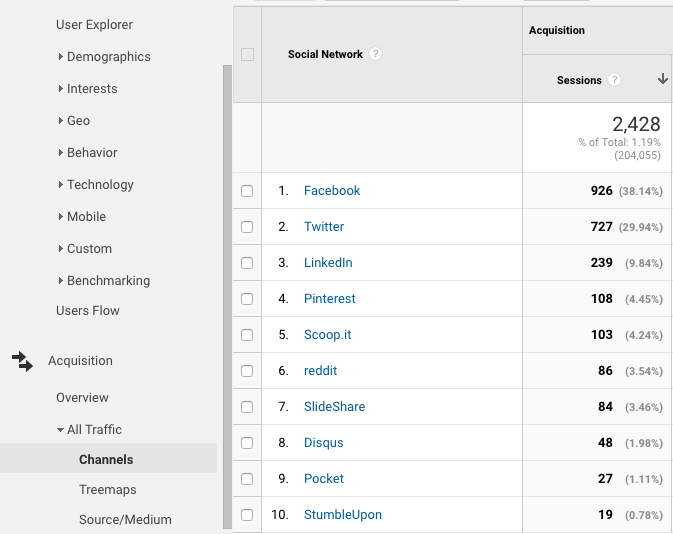Check the Disqus row checkbox

click(x=247, y=443)
